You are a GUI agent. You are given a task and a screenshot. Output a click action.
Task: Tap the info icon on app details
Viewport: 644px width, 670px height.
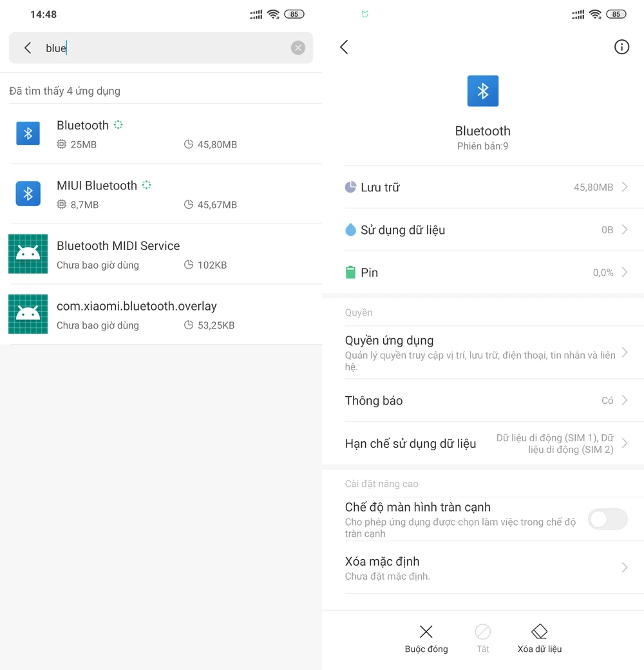621,47
